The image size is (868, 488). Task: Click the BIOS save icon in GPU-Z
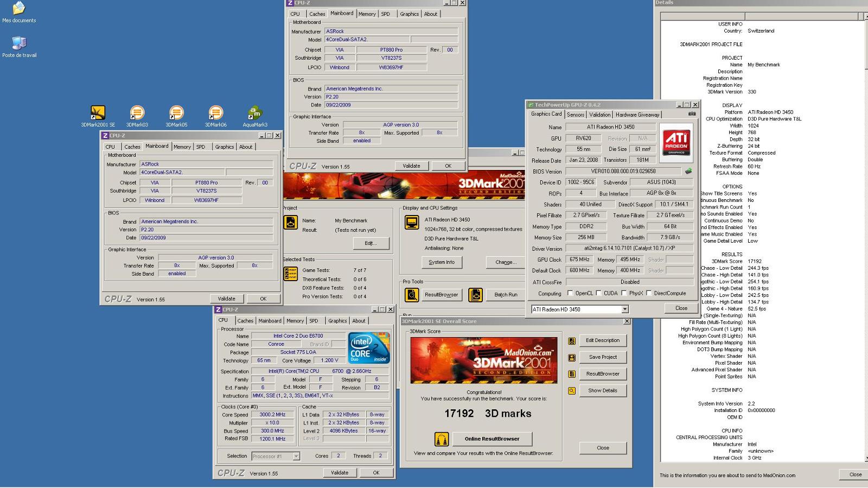tap(688, 171)
